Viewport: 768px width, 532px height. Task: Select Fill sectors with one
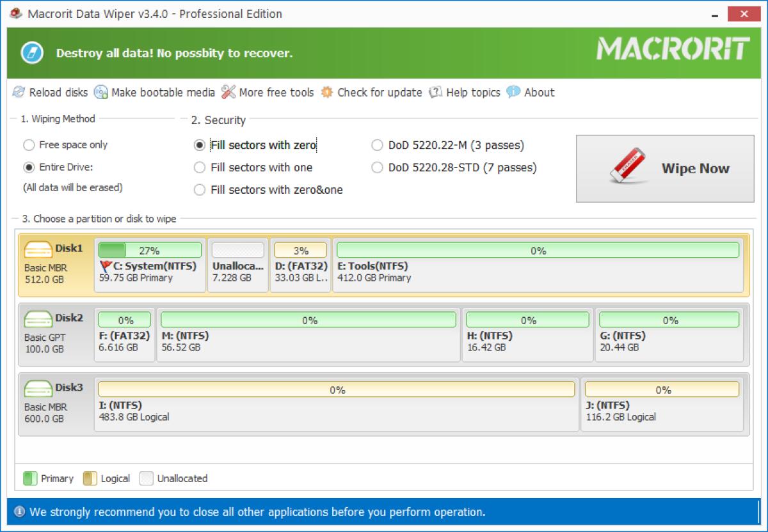[200, 168]
